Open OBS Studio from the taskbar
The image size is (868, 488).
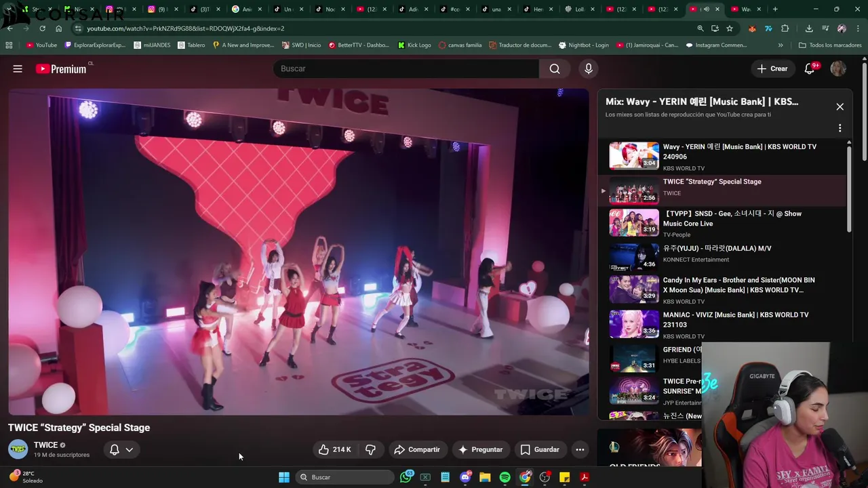pyautogui.click(x=545, y=477)
